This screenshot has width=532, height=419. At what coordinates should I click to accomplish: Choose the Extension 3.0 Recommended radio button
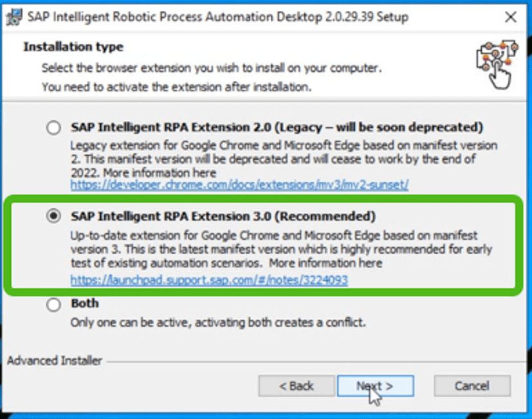point(54,217)
